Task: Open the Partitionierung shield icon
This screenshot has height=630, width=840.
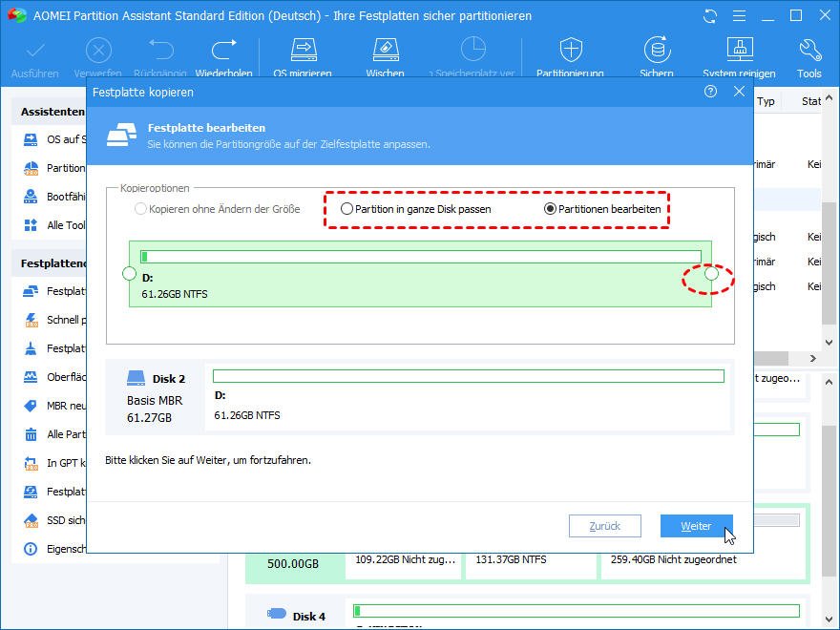Action: (x=571, y=50)
